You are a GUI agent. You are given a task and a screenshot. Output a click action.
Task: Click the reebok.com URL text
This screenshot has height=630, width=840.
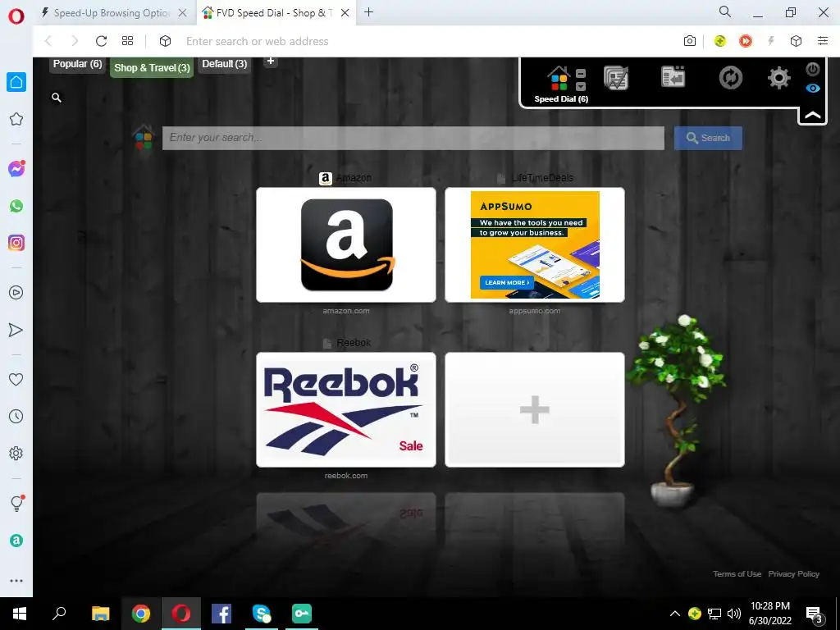tap(346, 475)
